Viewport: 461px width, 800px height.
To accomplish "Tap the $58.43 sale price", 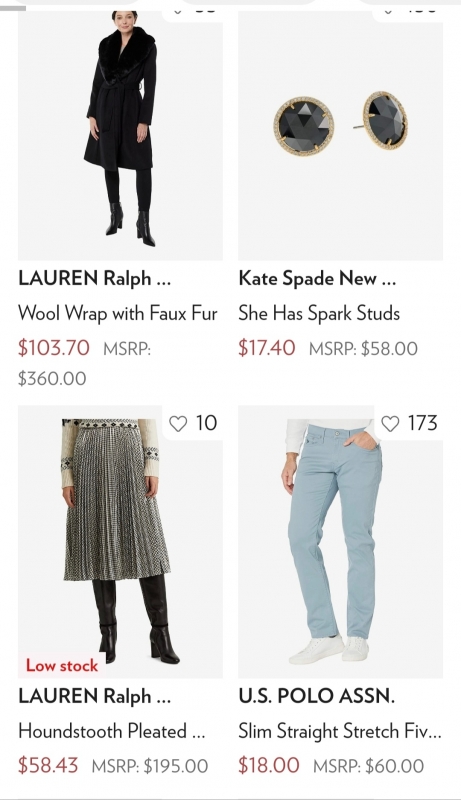I will 48,765.
